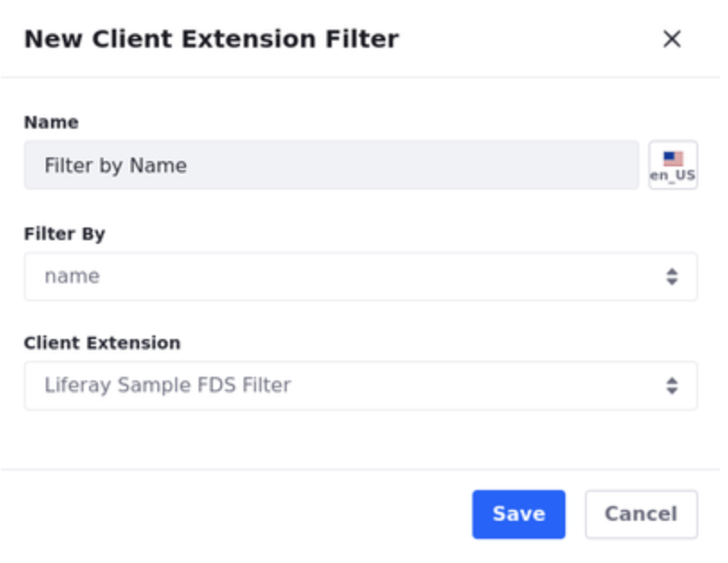Open the Filter By dropdown
The height and width of the screenshot is (563, 728).
(x=360, y=276)
